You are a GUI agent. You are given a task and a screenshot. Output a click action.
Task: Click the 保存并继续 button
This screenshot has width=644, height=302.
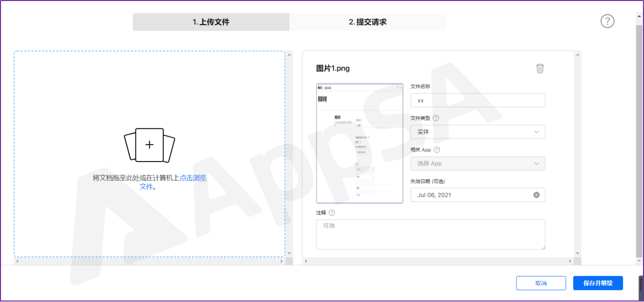(598, 283)
